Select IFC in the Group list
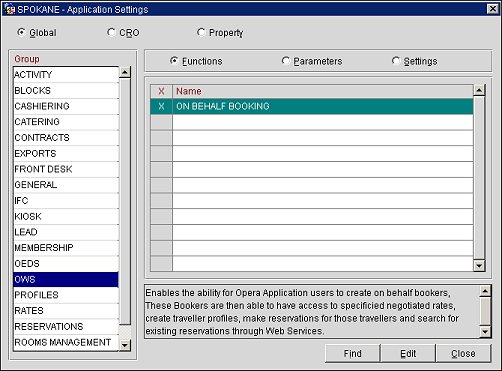The width and height of the screenshot is (502, 371). click(66, 201)
